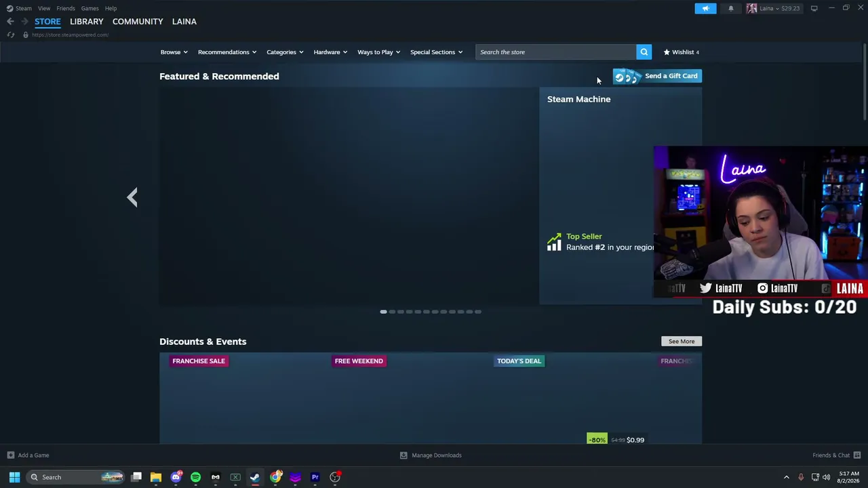This screenshot has width=868, height=488.
Task: Click the magnifier store search button
Action: point(644,52)
